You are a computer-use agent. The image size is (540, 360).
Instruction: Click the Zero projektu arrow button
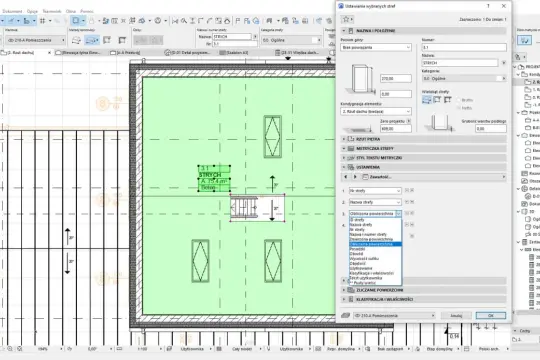tap(409, 121)
